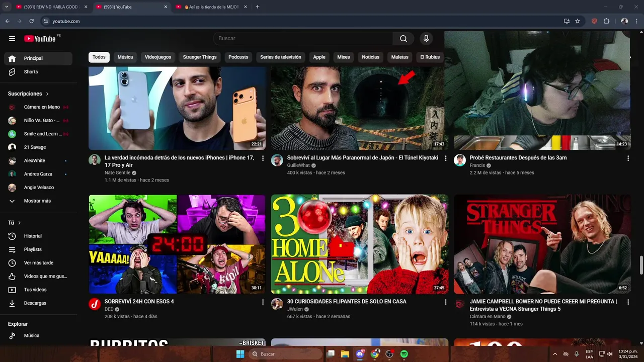Reload the page with the refresh icon
This screenshot has width=644, height=362.
pyautogui.click(x=32, y=21)
